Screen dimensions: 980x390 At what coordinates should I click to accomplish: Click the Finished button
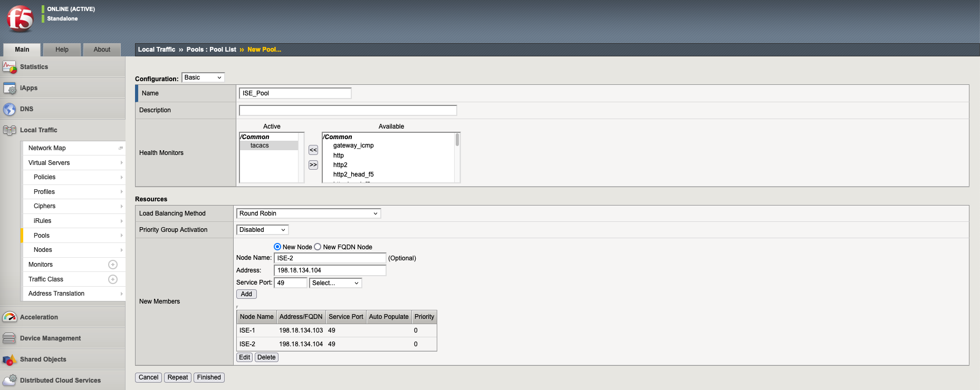tap(209, 377)
